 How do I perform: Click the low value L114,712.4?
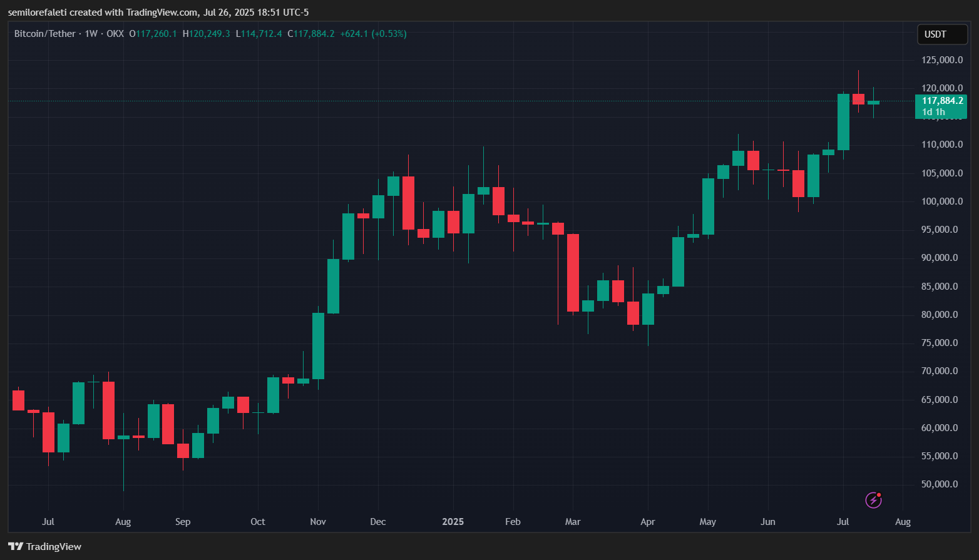point(259,34)
